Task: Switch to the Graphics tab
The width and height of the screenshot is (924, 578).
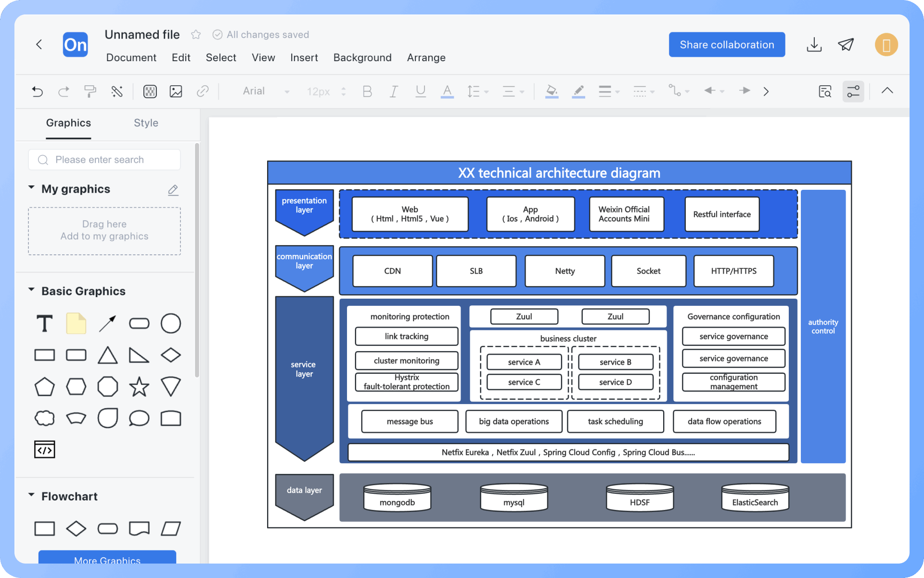Action: (68, 123)
